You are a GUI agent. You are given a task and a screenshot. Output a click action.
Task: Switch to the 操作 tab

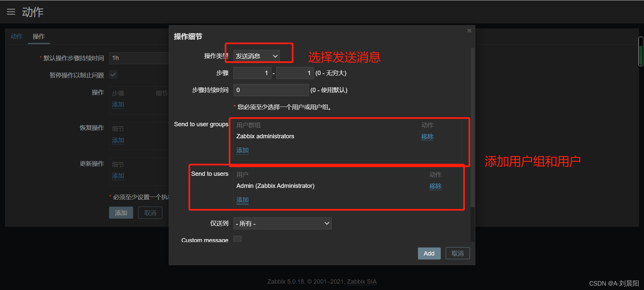point(39,36)
